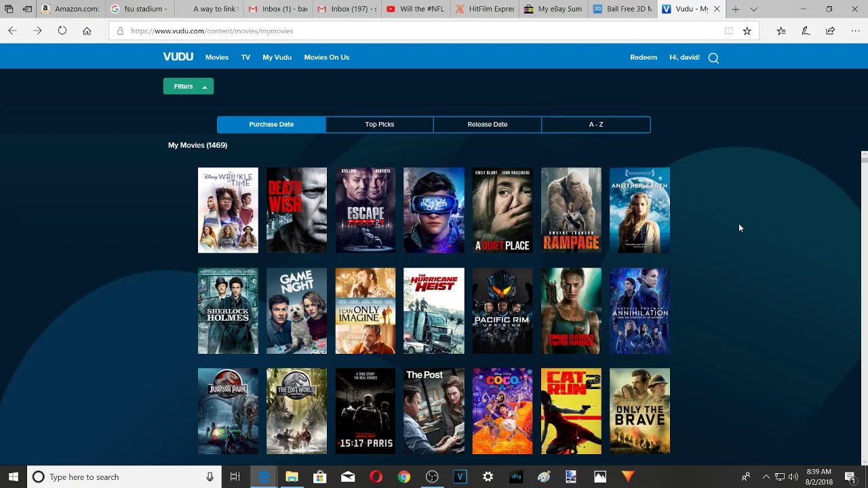Open A Wrinkle in Time poster
Image resolution: width=868 pixels, height=488 pixels.
pyautogui.click(x=228, y=210)
